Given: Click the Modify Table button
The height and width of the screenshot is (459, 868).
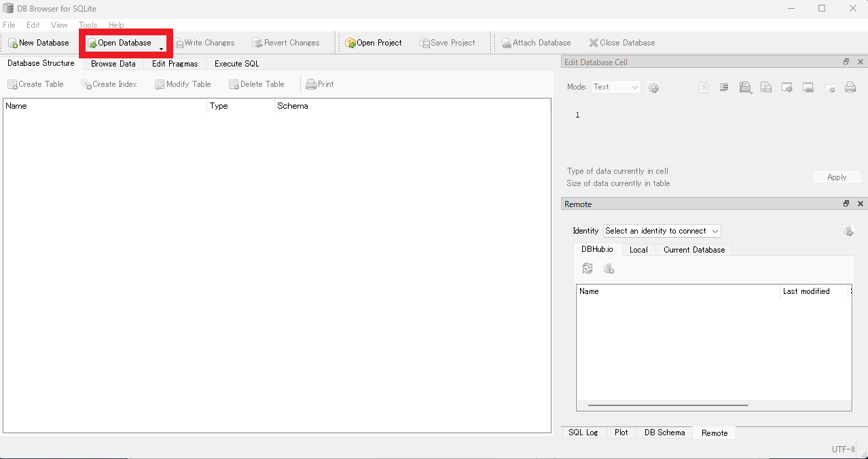Looking at the screenshot, I should (x=183, y=84).
